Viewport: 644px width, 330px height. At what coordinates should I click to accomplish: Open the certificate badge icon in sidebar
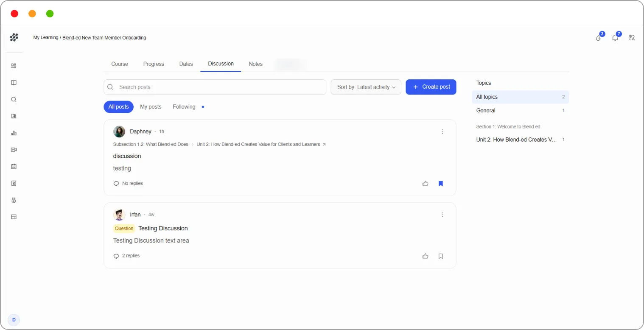pyautogui.click(x=14, y=183)
